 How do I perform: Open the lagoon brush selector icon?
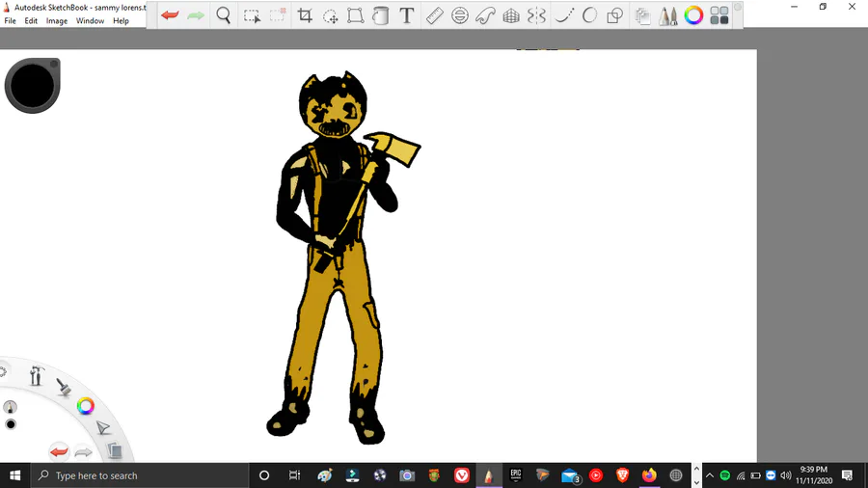(x=64, y=387)
